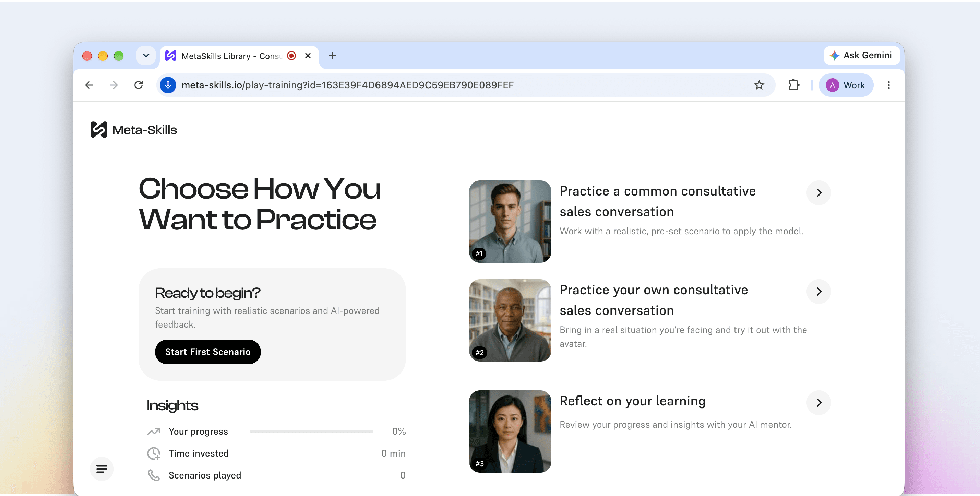Go back to previous page

click(x=89, y=85)
